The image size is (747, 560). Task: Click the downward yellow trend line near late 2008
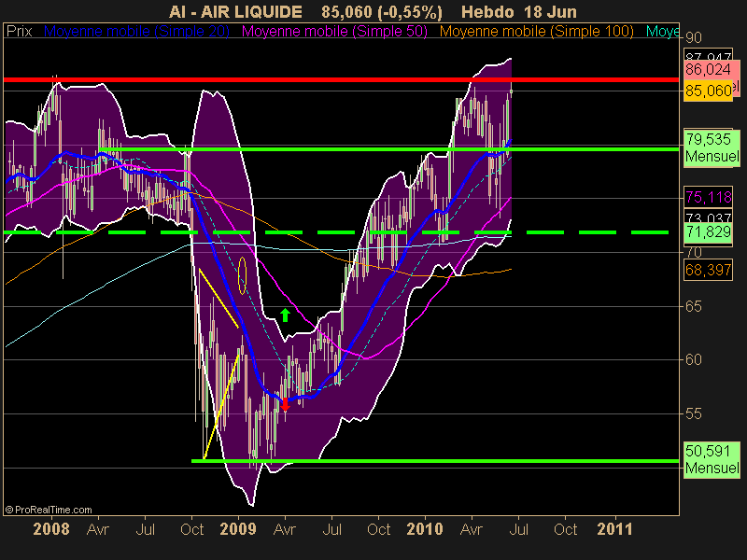[218, 299]
